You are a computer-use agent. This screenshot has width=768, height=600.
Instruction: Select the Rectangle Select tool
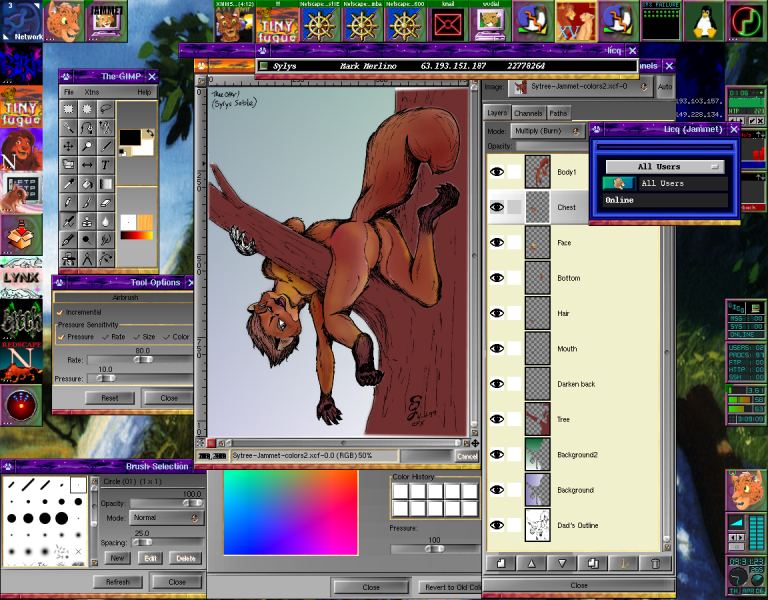point(69,108)
